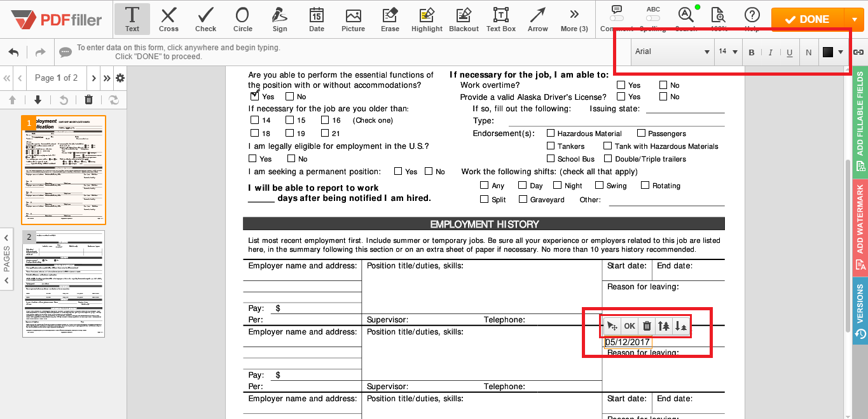Open the Search tool

click(685, 15)
